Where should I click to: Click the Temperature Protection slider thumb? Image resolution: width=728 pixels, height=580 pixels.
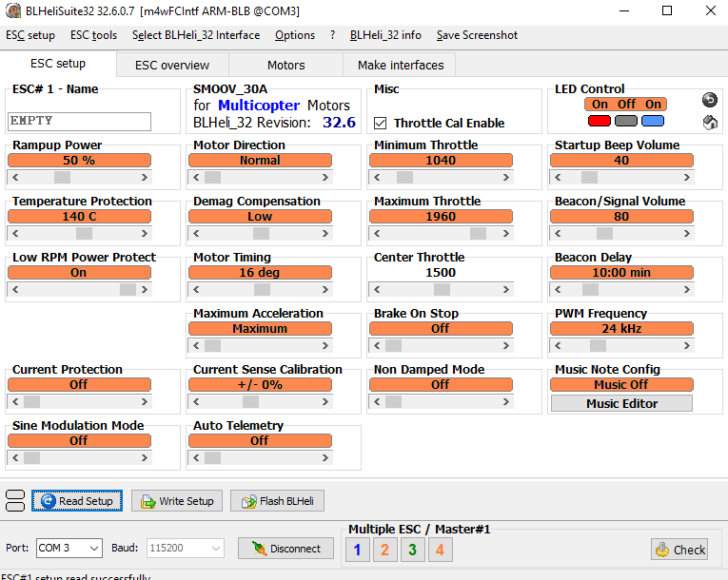(84, 233)
